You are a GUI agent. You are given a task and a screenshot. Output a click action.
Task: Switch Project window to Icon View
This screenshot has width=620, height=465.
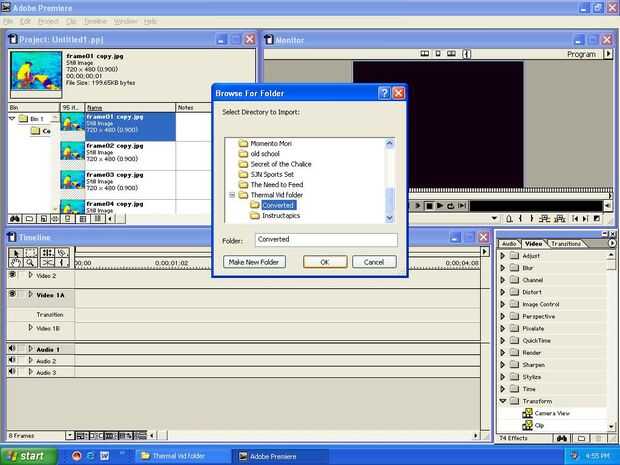click(x=68, y=219)
